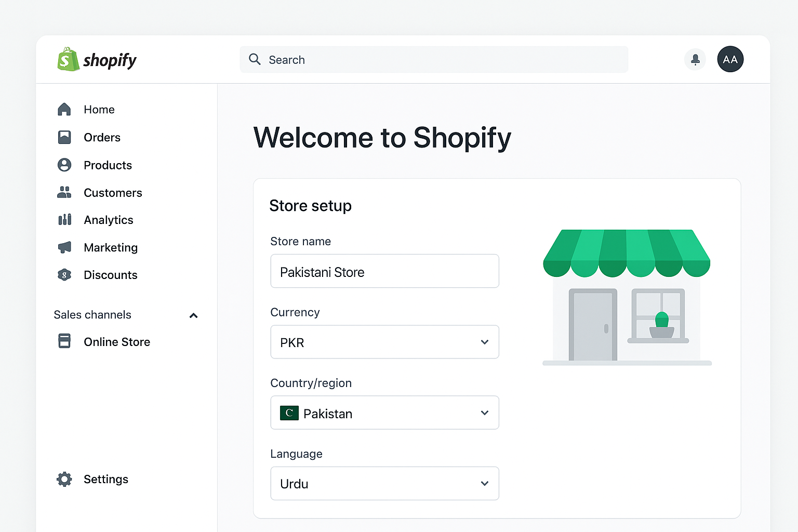This screenshot has height=532, width=798.
Task: Click the search magnifier icon
Action: coord(255,59)
